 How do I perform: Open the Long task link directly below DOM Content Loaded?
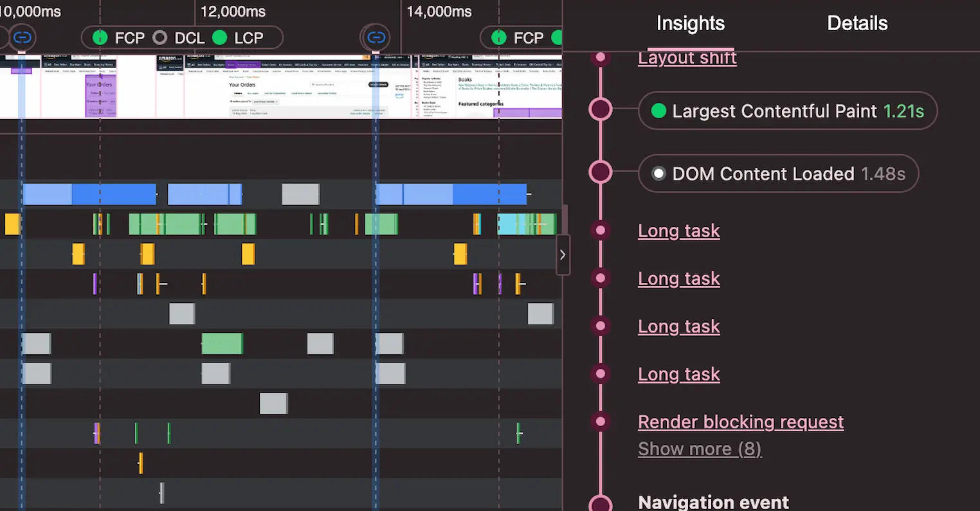(x=678, y=231)
